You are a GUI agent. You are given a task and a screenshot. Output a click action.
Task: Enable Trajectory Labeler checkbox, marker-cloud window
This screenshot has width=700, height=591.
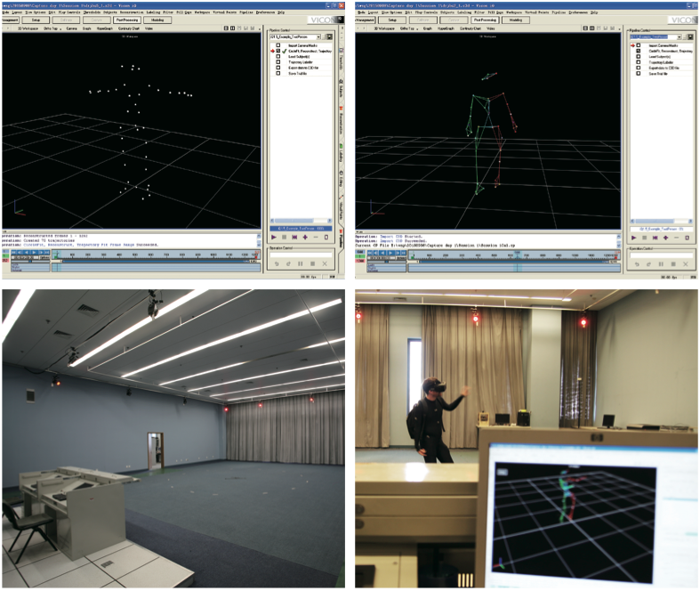pyautogui.click(x=278, y=62)
